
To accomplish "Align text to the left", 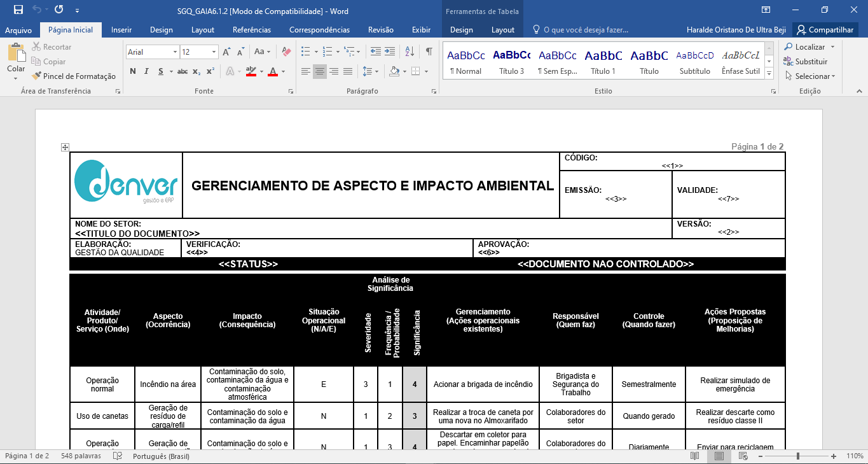I will [x=306, y=71].
